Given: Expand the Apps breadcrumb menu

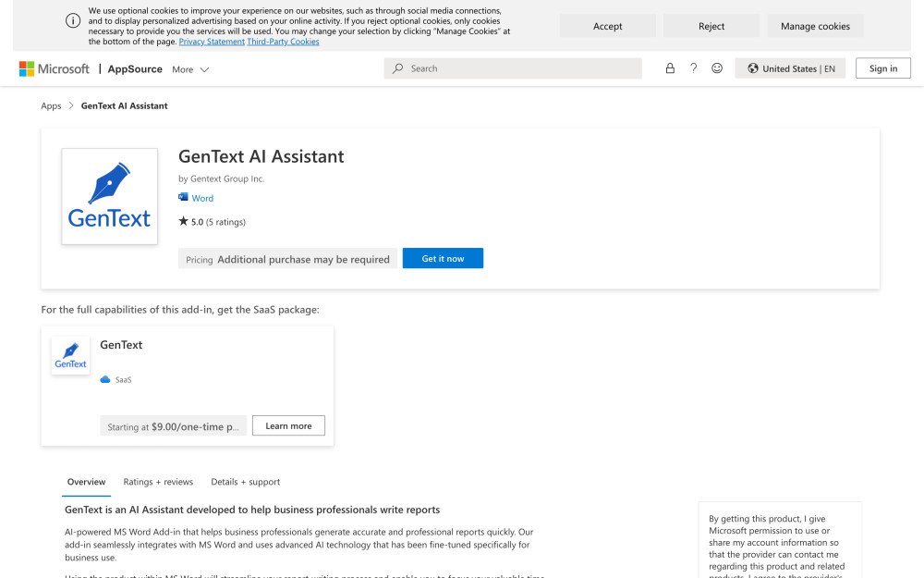Looking at the screenshot, I should [51, 105].
